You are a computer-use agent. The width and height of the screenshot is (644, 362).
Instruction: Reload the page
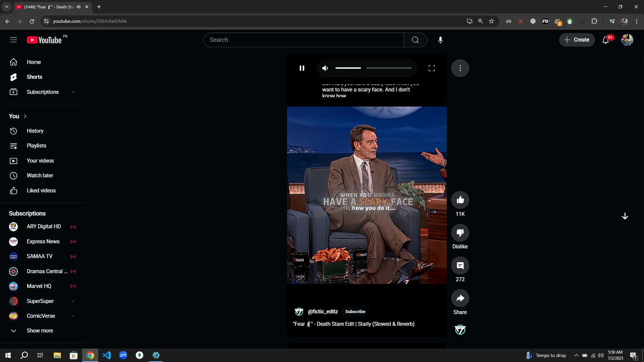point(32,21)
